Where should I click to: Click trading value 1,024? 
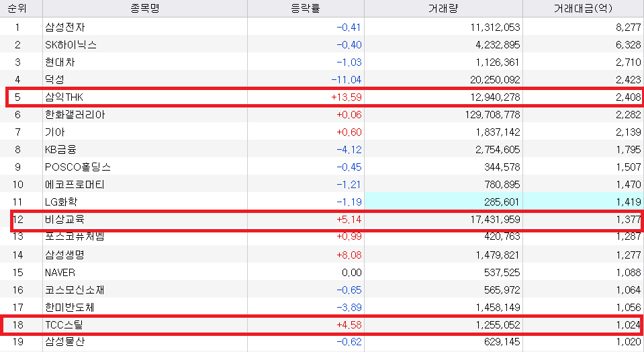click(x=629, y=325)
